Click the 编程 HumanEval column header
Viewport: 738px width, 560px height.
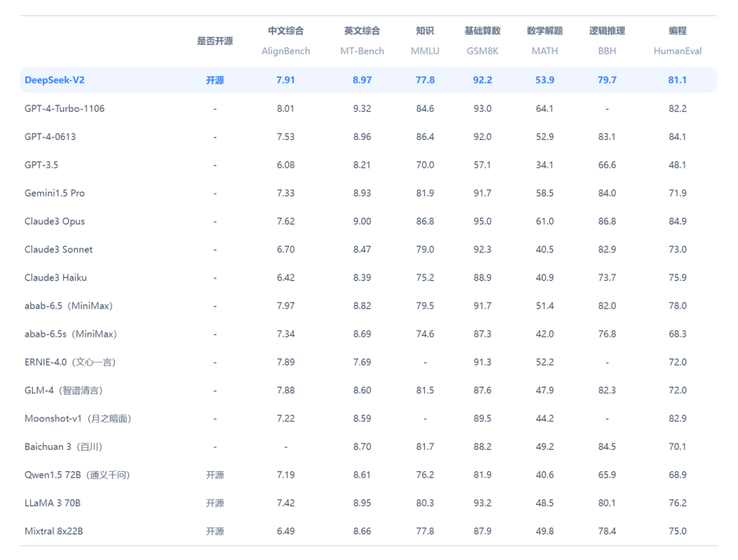[x=677, y=40]
